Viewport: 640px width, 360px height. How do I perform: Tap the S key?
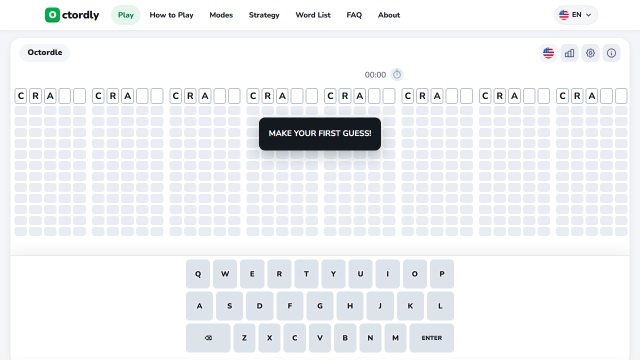coord(229,306)
